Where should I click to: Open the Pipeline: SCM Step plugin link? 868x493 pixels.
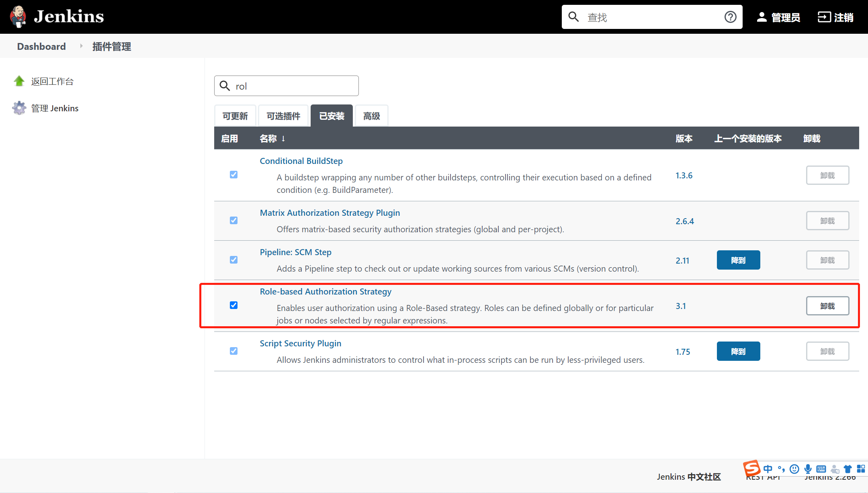295,252
